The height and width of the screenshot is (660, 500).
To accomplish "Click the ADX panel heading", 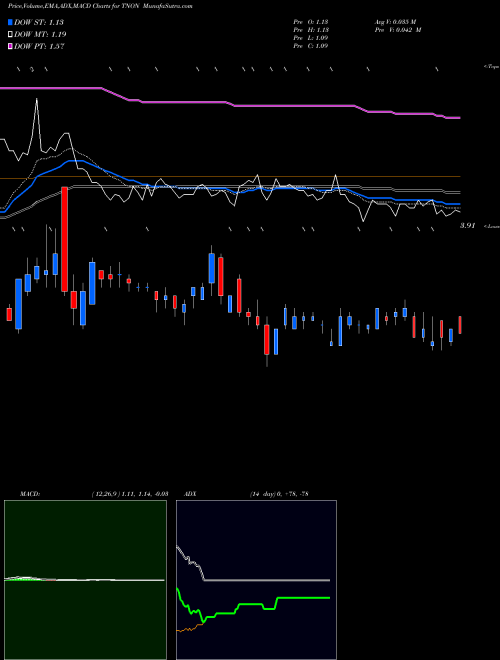I will point(190,494).
